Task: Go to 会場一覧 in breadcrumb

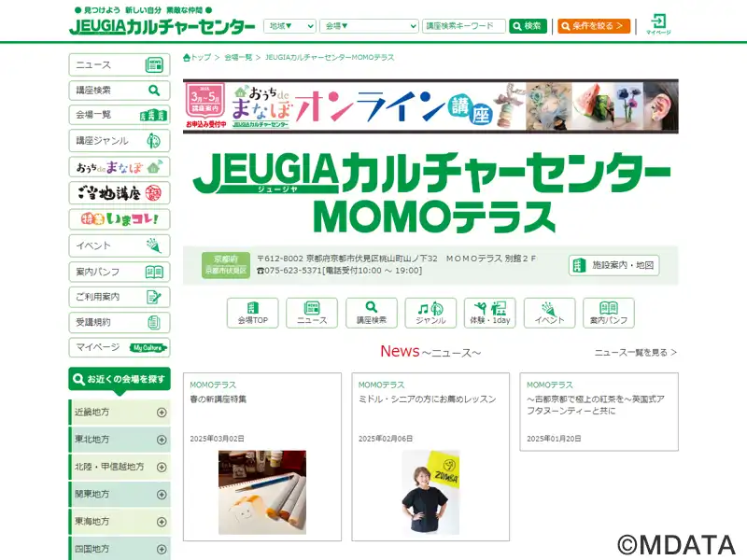Action: [238, 58]
